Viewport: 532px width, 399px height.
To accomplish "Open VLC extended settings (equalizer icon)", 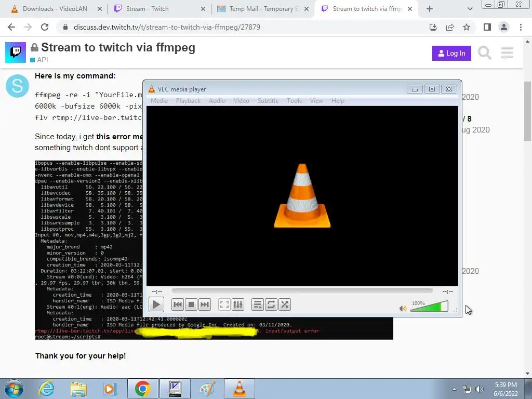I will point(238,304).
